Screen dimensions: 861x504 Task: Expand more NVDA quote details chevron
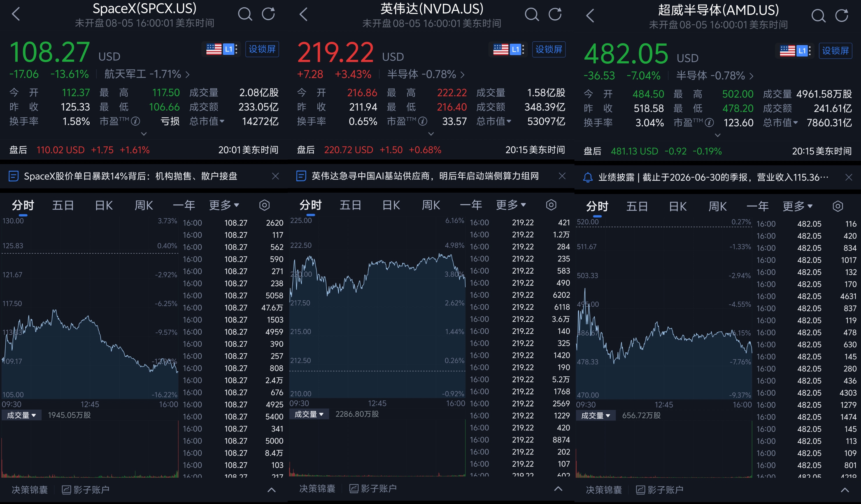(x=431, y=134)
